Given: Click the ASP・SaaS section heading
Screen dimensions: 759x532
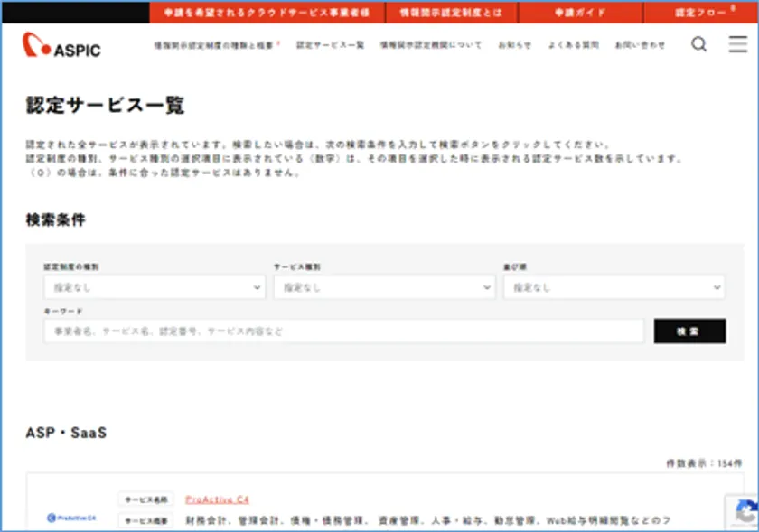Looking at the screenshot, I should click(x=66, y=433).
